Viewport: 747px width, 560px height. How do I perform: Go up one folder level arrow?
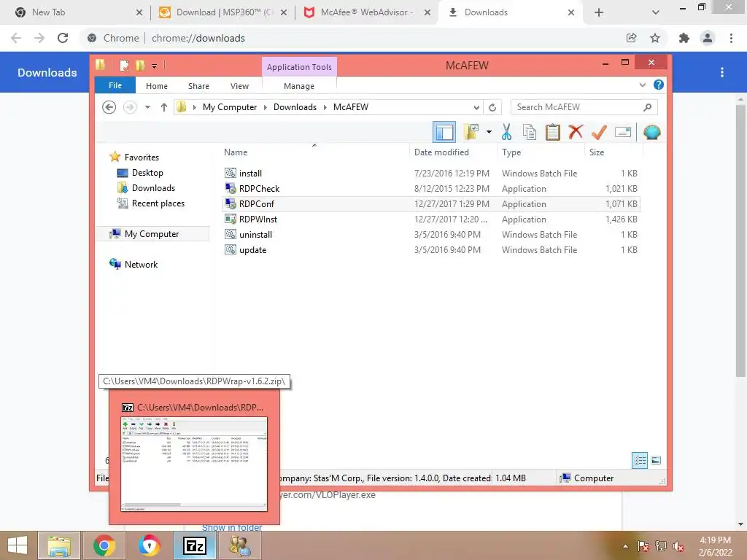point(164,107)
